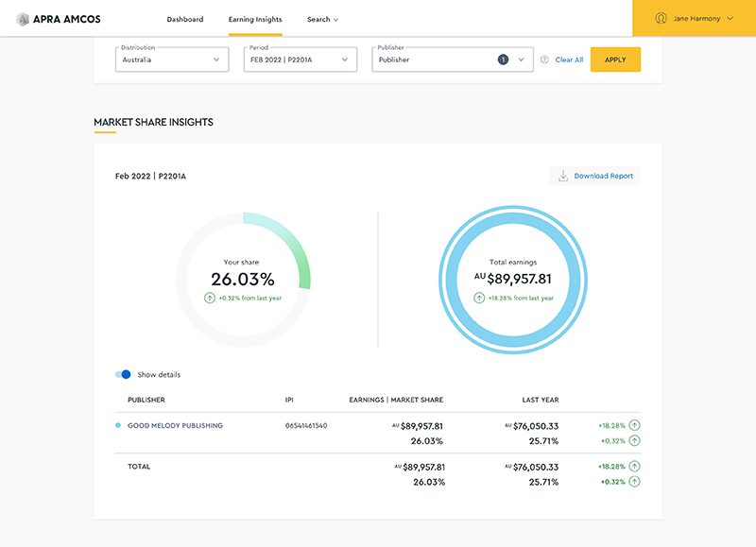Screen dimensions: 756x547
Task: Click the help question mark icon
Action: tap(544, 60)
